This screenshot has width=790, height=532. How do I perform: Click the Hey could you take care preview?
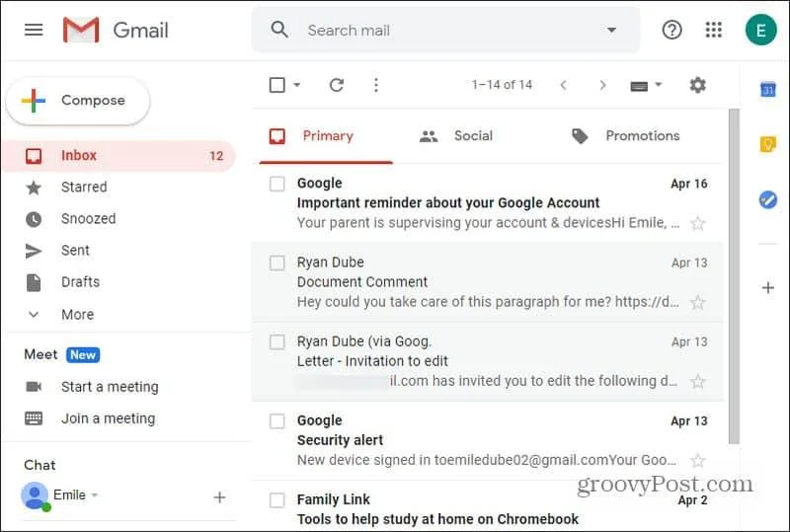488,302
